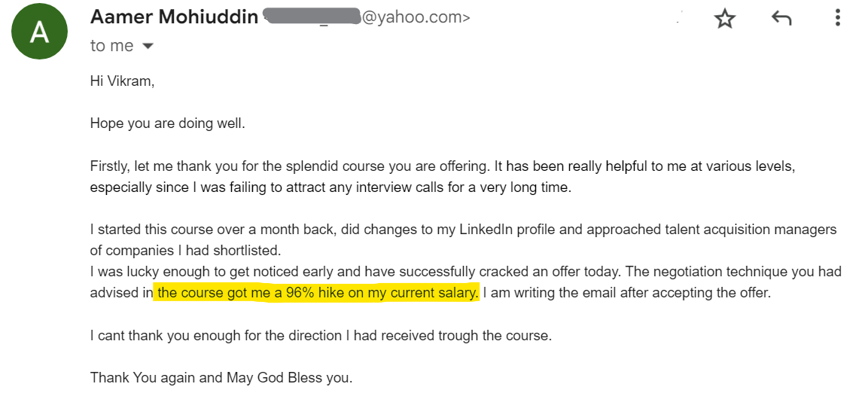The image size is (868, 393).
Task: Expand recipient details arrow beside "to me"
Action: (x=148, y=47)
